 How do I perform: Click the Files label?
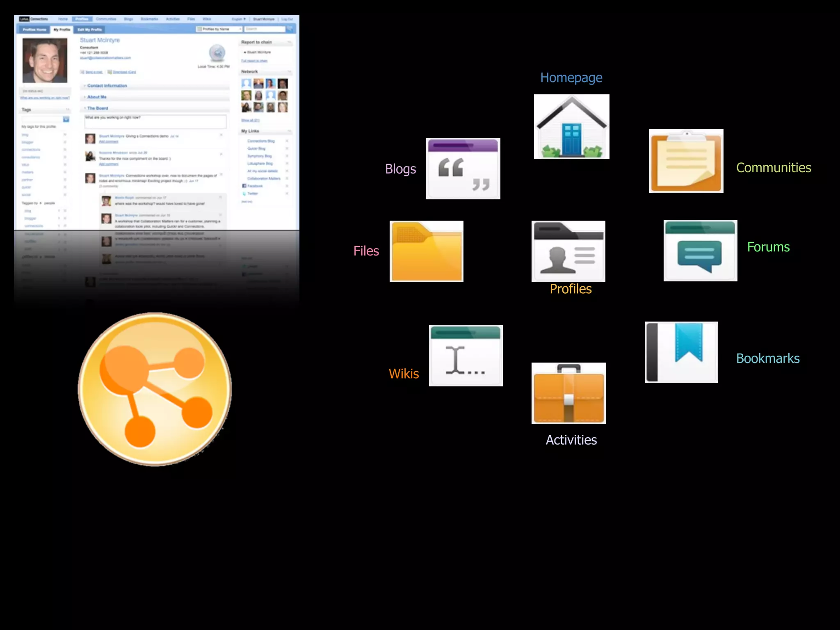[x=366, y=251]
